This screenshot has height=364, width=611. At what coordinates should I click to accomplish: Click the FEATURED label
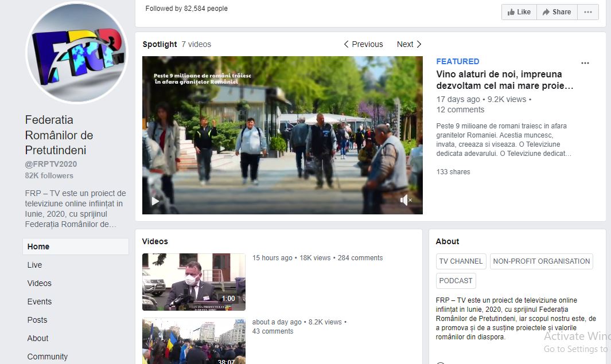457,61
